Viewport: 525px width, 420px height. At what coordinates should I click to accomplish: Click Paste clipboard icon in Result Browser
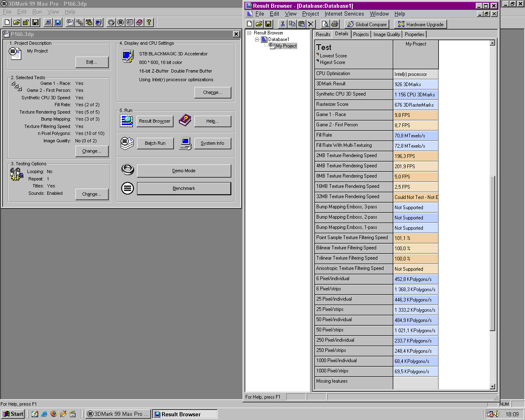point(301,24)
